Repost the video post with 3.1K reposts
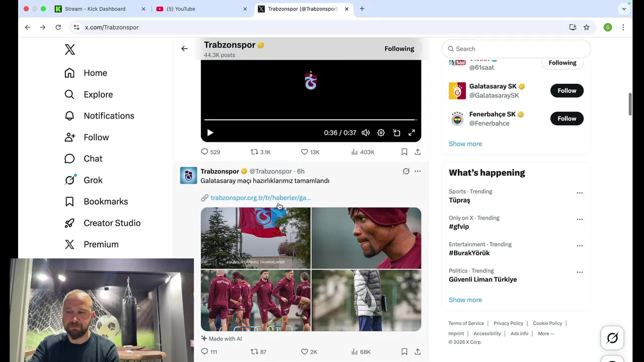 point(261,152)
